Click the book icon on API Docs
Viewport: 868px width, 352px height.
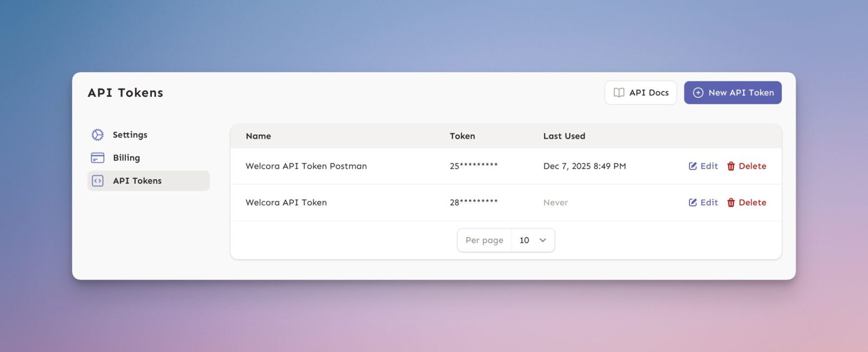[618, 93]
